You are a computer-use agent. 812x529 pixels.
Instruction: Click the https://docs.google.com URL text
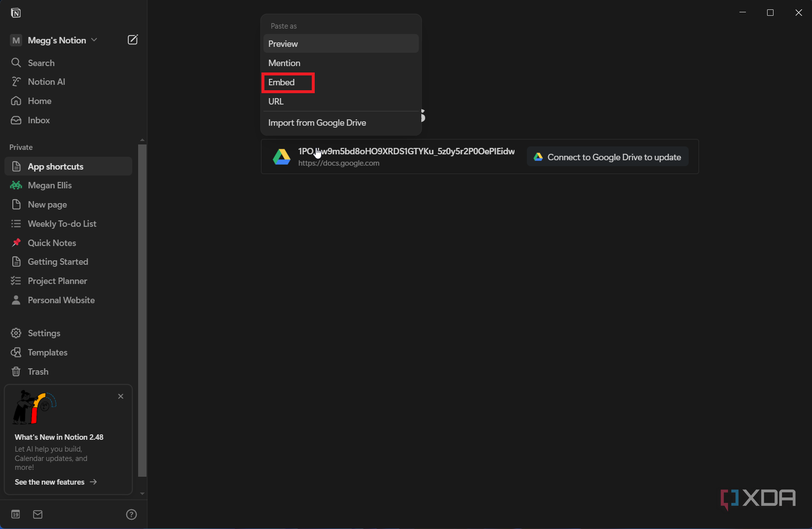[x=339, y=163]
